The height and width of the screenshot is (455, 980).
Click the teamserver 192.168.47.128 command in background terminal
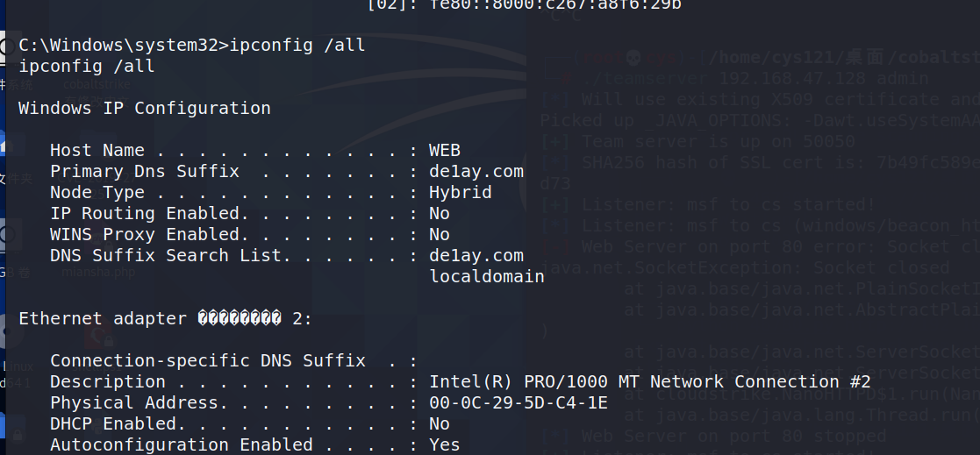click(755, 79)
